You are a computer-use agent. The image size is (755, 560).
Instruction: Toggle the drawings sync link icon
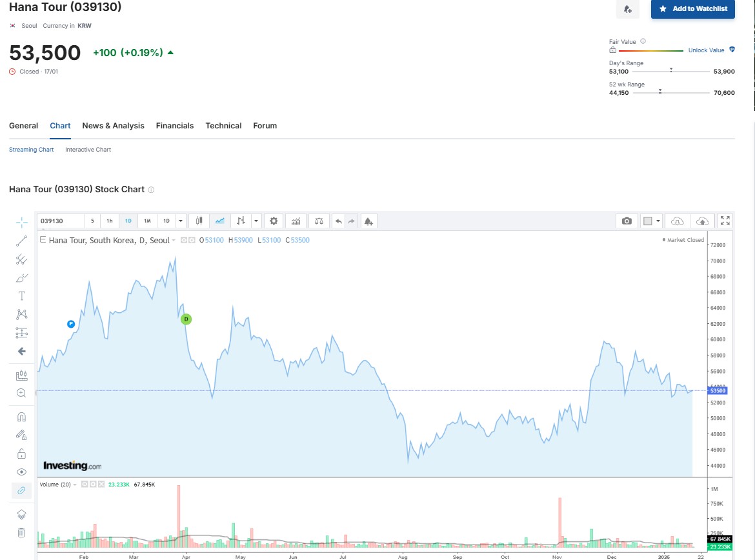tap(22, 490)
